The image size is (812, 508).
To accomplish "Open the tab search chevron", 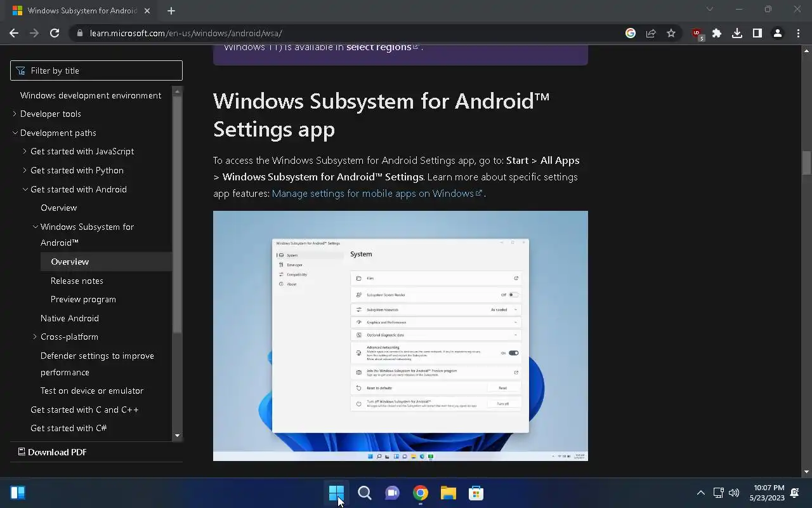I will pos(710,9).
